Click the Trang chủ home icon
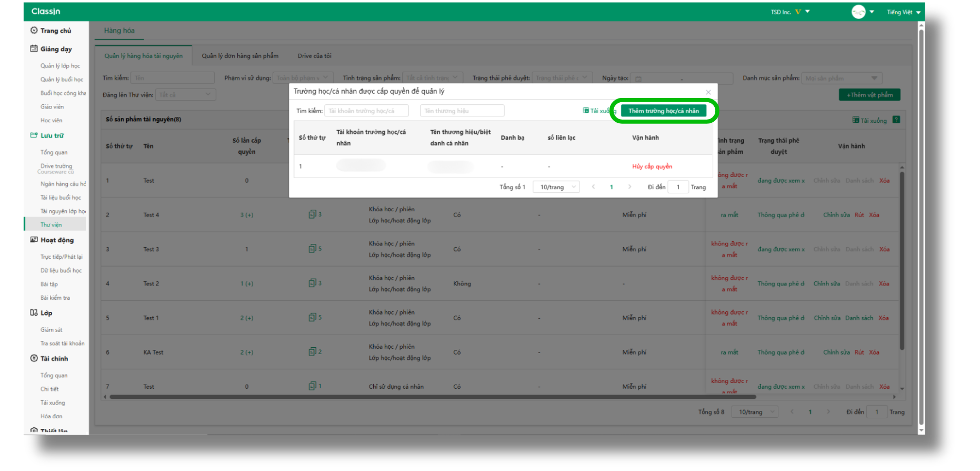Screen dimensions: 980x471 [x=34, y=31]
